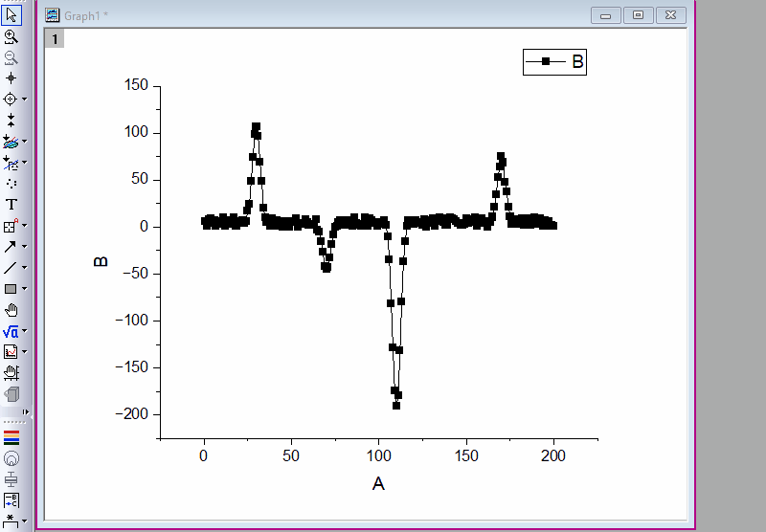Activate the Zoom In tool
The height and width of the screenshot is (532, 766).
[11, 36]
